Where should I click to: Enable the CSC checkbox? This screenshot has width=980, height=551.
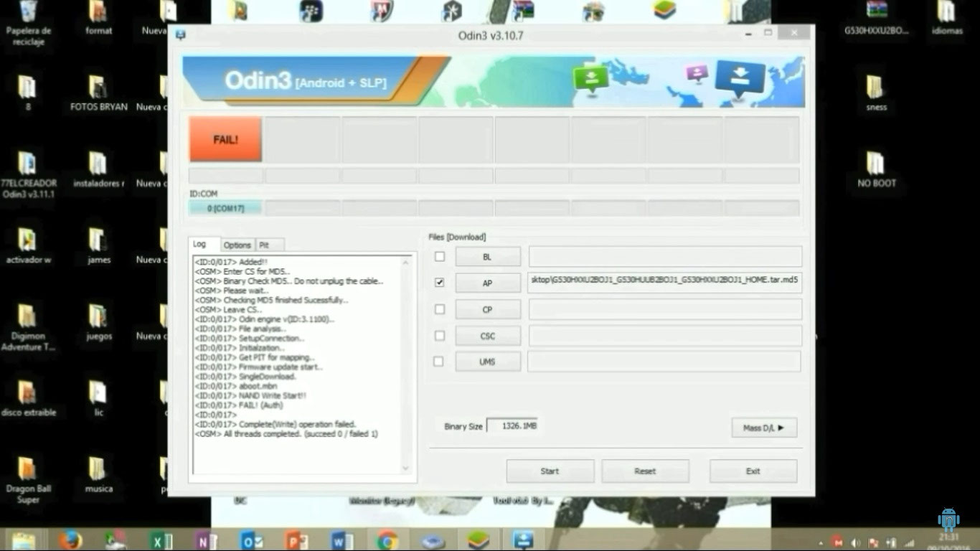[x=439, y=335]
